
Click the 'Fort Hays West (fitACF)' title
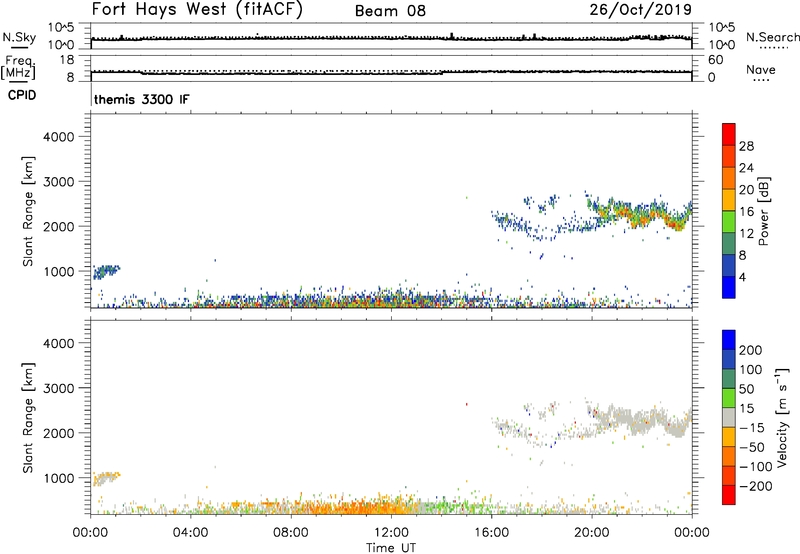197,10
